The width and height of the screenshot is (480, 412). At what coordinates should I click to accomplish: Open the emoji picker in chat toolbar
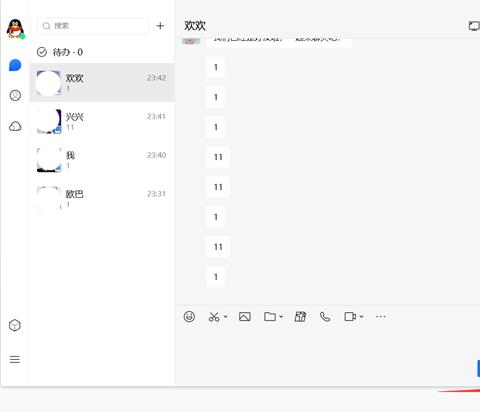pos(189,316)
